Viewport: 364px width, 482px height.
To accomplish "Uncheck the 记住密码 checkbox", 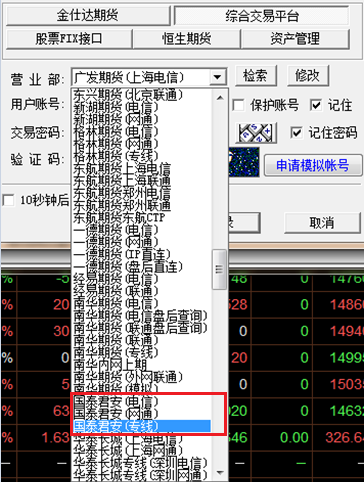I will coord(296,133).
